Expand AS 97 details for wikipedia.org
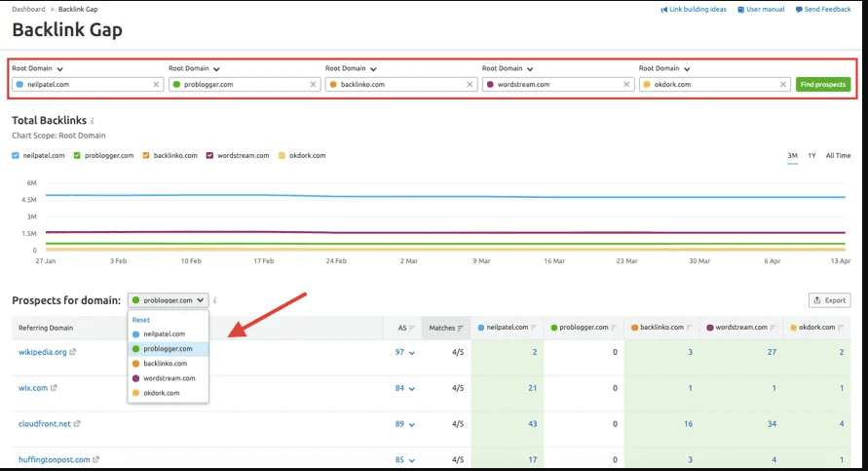The height and width of the screenshot is (471, 868). click(404, 352)
